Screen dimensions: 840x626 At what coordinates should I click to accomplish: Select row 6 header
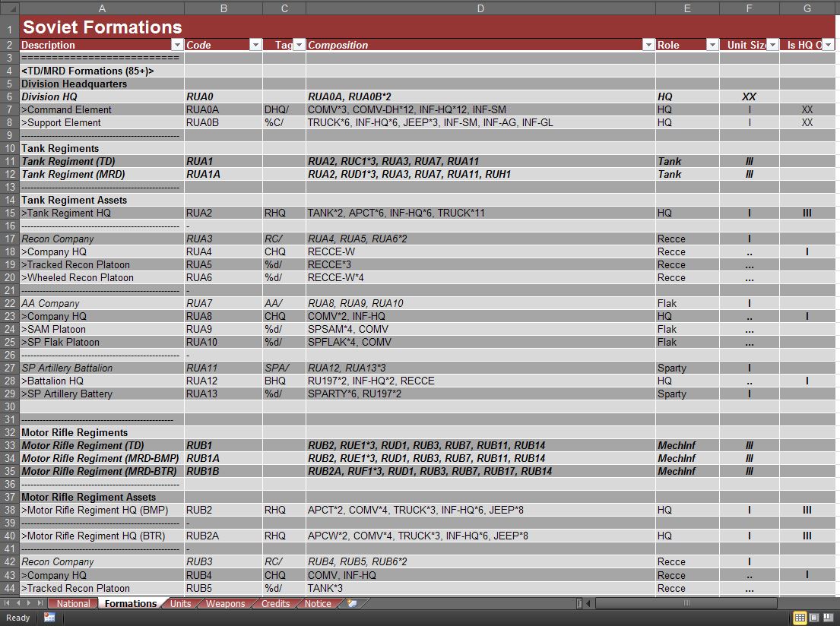pyautogui.click(x=10, y=97)
